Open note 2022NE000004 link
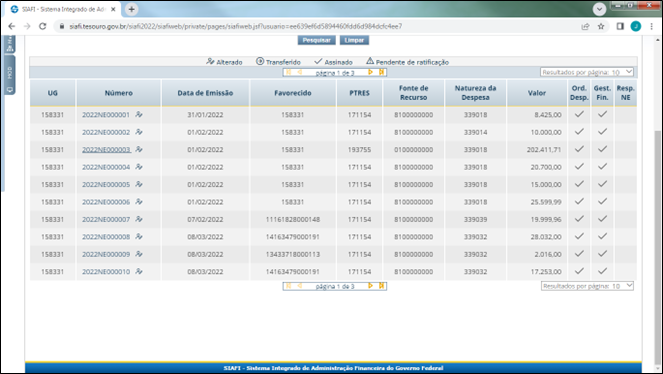 (106, 167)
